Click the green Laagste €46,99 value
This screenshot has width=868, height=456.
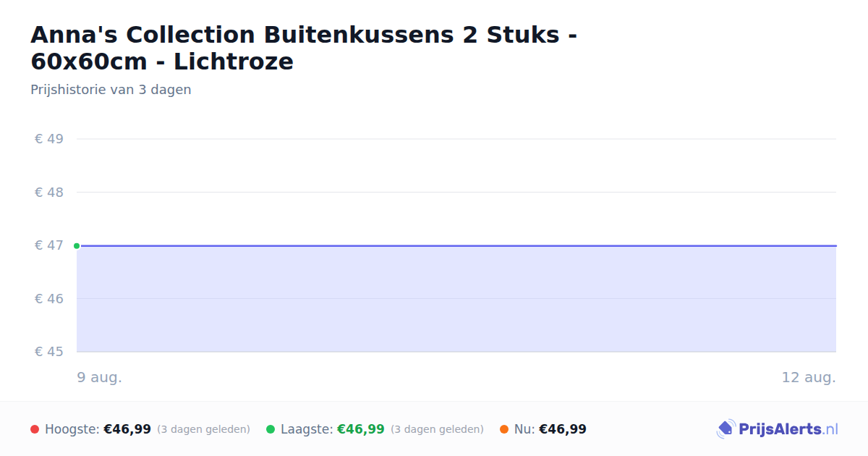tap(361, 429)
